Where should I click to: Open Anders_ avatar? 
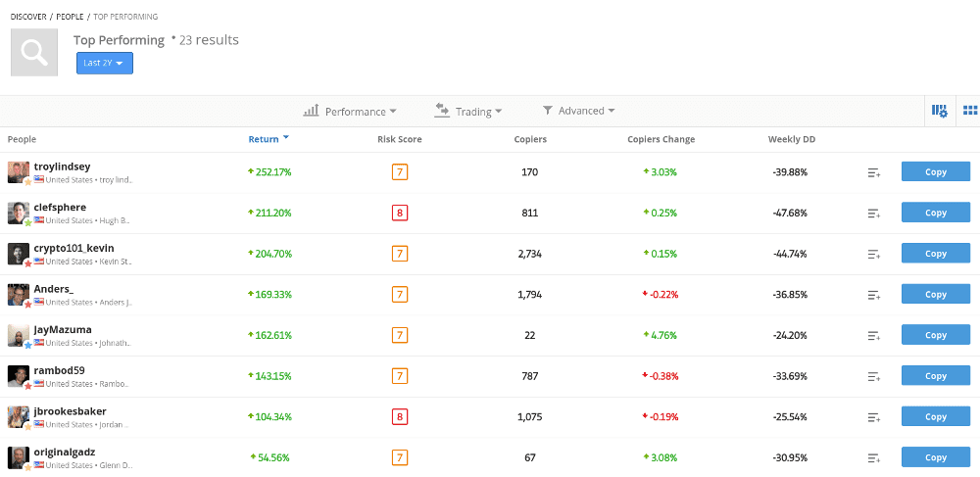pyautogui.click(x=18, y=294)
